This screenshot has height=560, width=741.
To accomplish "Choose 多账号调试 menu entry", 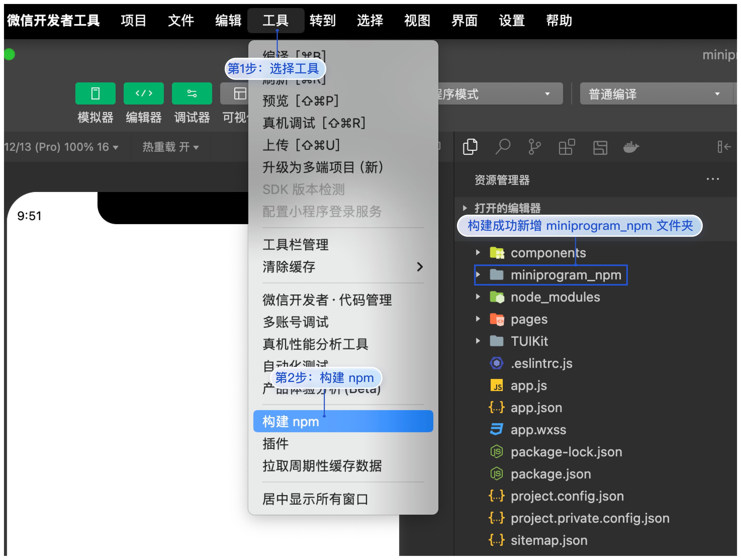I will point(343,322).
